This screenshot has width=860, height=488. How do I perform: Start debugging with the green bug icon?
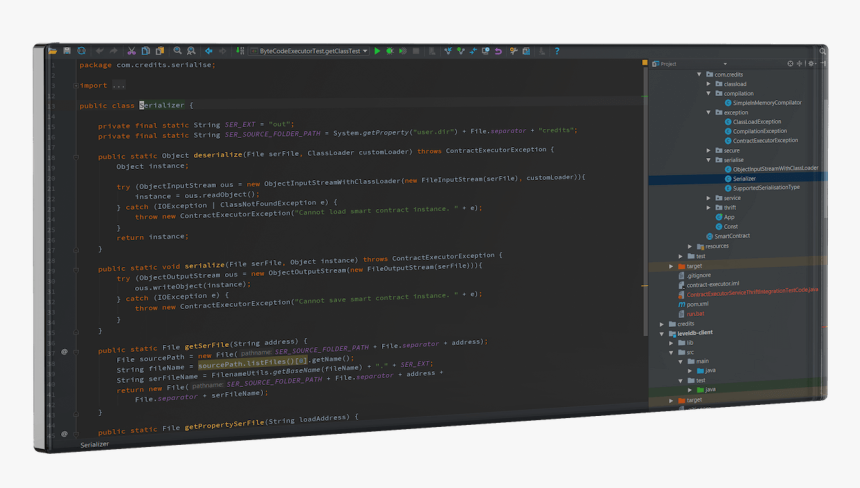[x=390, y=51]
